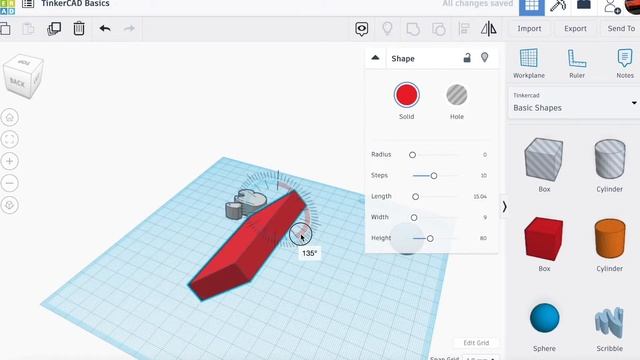Screen dimensions: 640x360
Task: Click the Height value field
Action: pyautogui.click(x=483, y=238)
